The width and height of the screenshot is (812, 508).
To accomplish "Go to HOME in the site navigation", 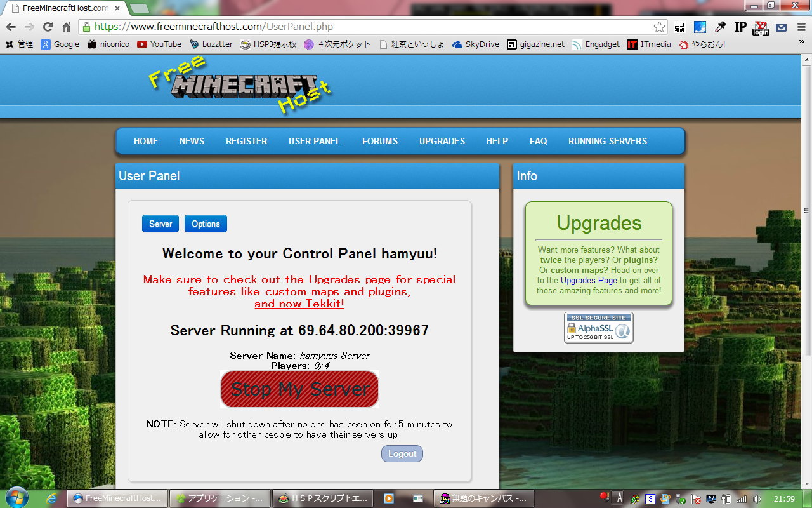I will (146, 141).
